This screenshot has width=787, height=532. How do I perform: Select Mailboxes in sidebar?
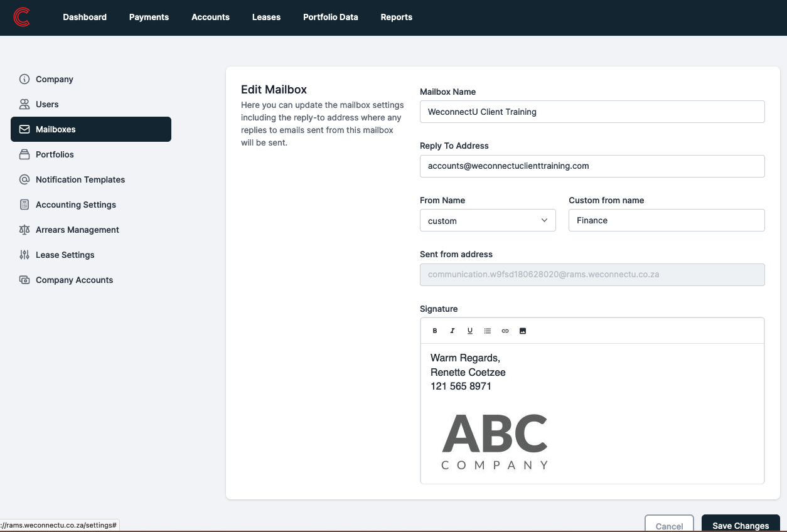pyautogui.click(x=91, y=129)
